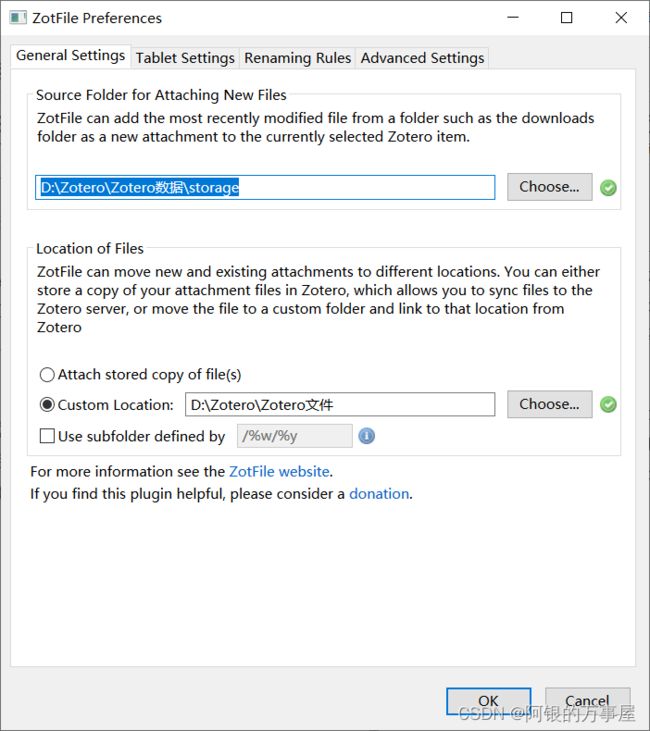Dismiss dialog with the Cancel button
The image size is (650, 731).
588,701
